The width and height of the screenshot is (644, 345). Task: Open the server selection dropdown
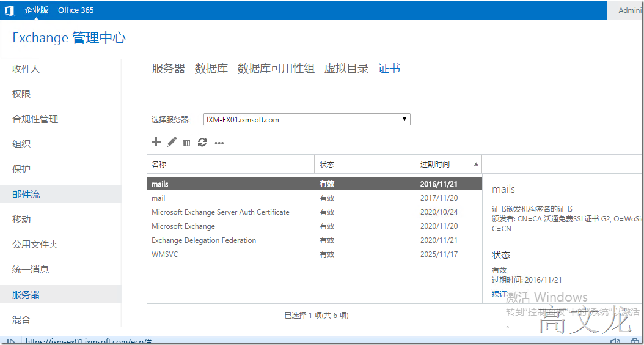[x=307, y=120]
